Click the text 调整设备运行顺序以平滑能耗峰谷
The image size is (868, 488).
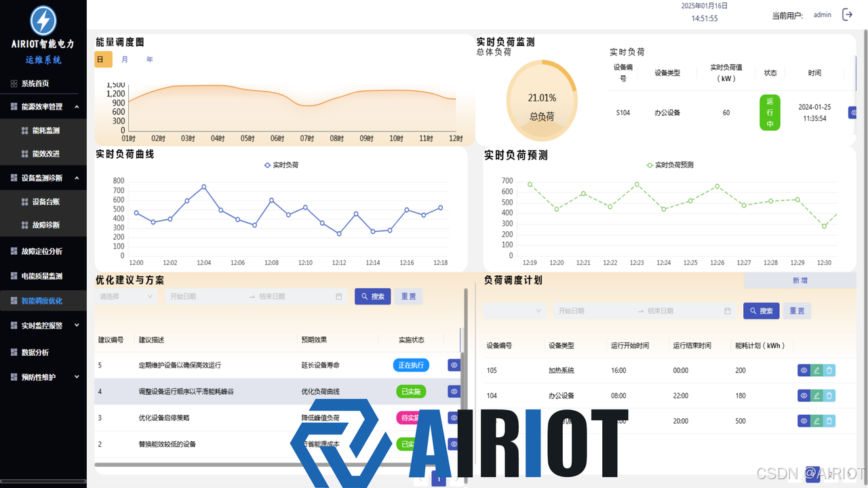click(186, 392)
